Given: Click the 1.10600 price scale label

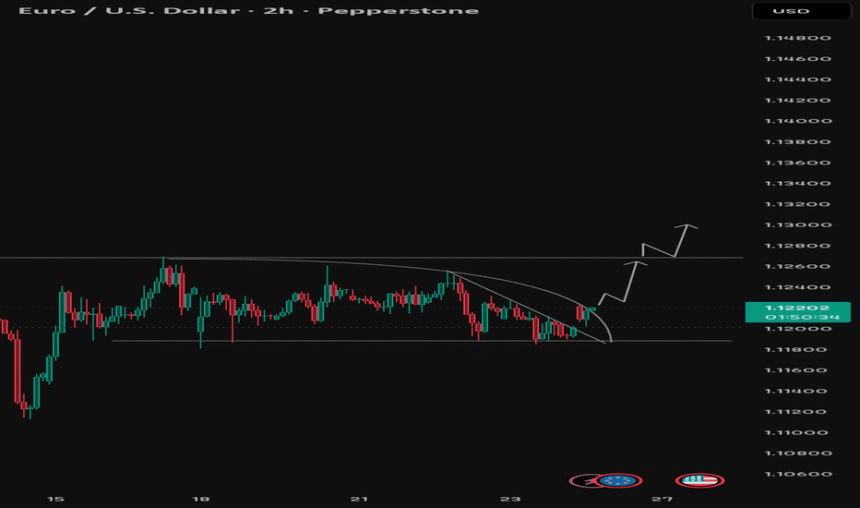Looking at the screenshot, I should [x=798, y=475].
